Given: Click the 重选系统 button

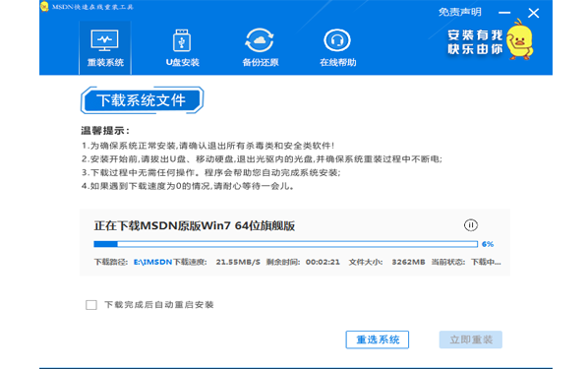Looking at the screenshot, I should 378,339.
